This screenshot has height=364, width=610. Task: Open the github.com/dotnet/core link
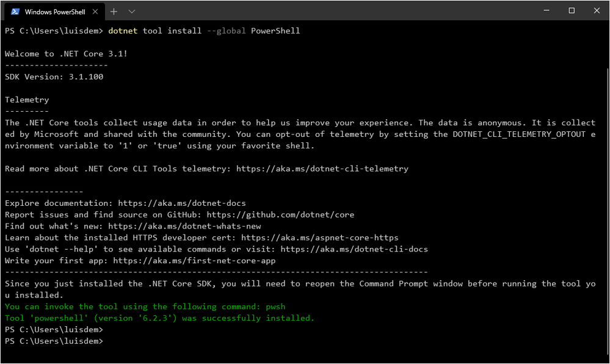280,214
